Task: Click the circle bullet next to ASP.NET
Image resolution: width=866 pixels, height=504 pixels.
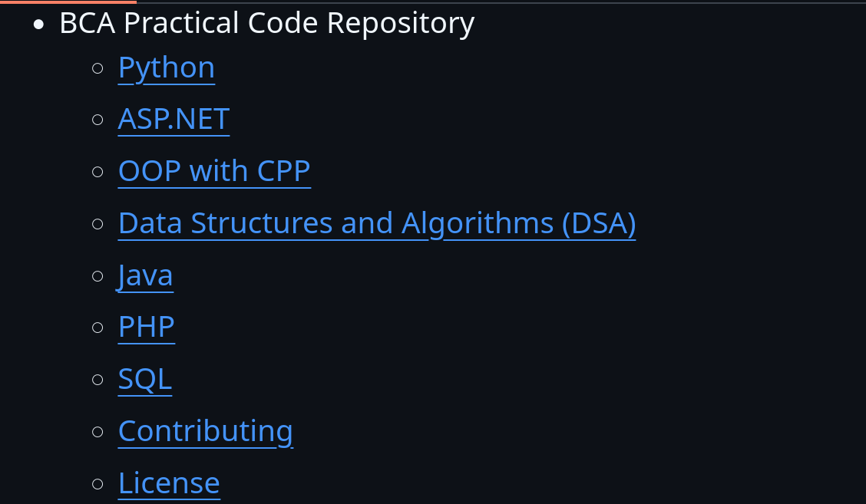Action: 98,120
